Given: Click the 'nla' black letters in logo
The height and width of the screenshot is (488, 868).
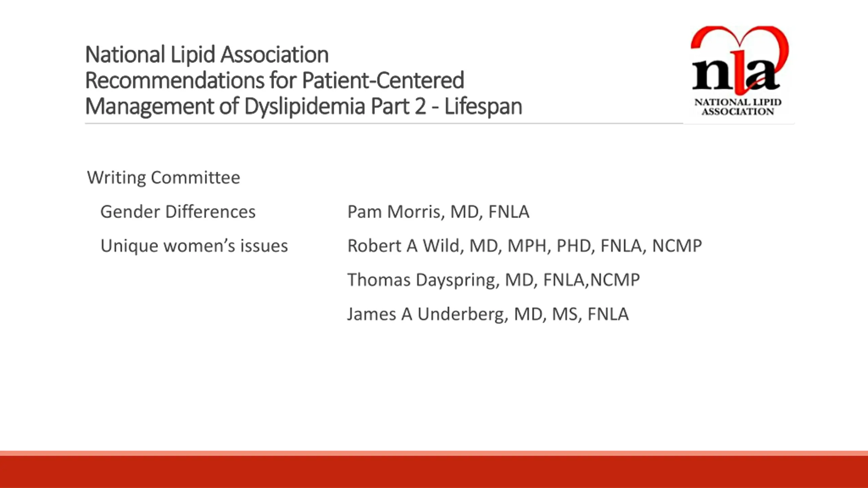Looking at the screenshot, I should tap(735, 74).
